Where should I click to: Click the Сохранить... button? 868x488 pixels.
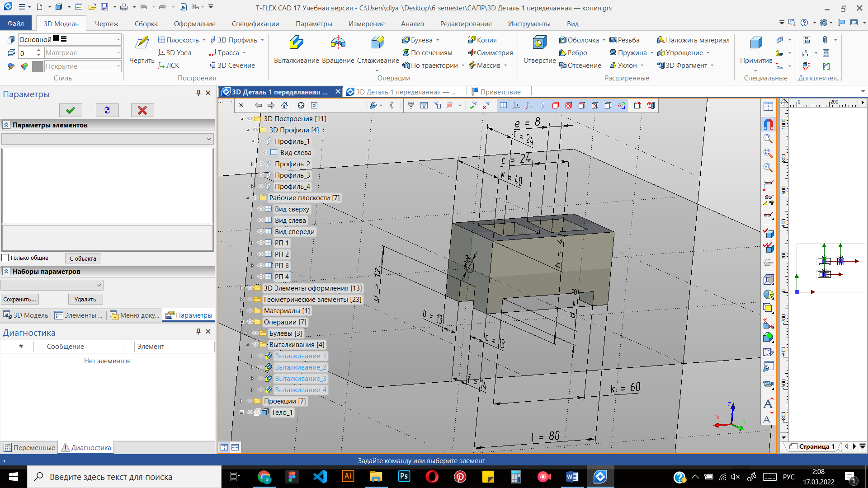coord(20,299)
